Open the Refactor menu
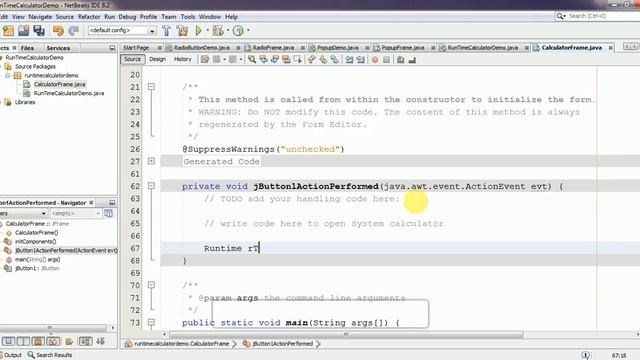This screenshot has width=640, height=360. pos(89,17)
